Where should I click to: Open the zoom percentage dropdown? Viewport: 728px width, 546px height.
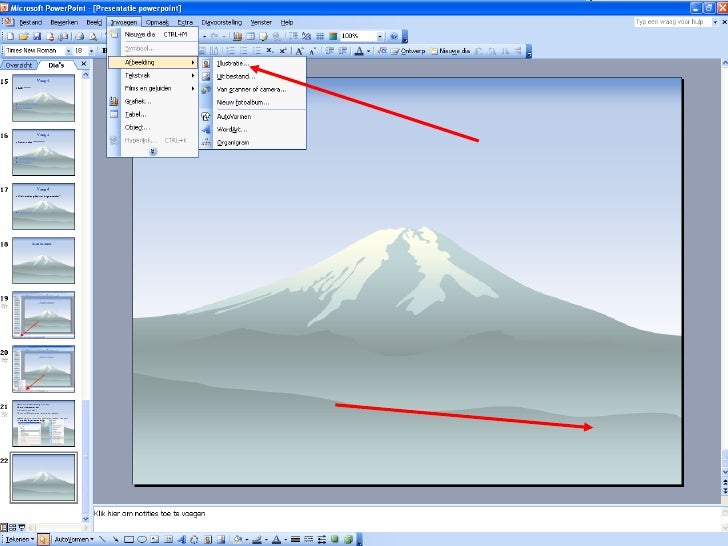coord(380,36)
